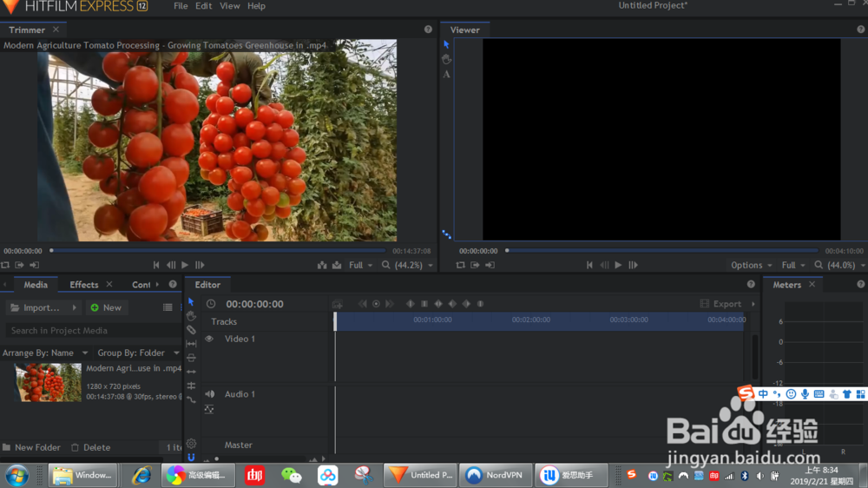
Task: Create a New Folder
Action: click(x=31, y=447)
